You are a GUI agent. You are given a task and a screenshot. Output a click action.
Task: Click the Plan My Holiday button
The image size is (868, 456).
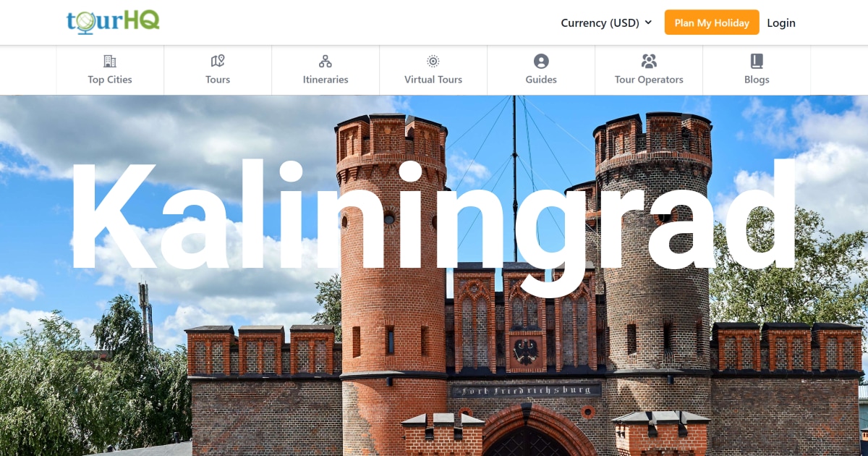[x=712, y=22]
